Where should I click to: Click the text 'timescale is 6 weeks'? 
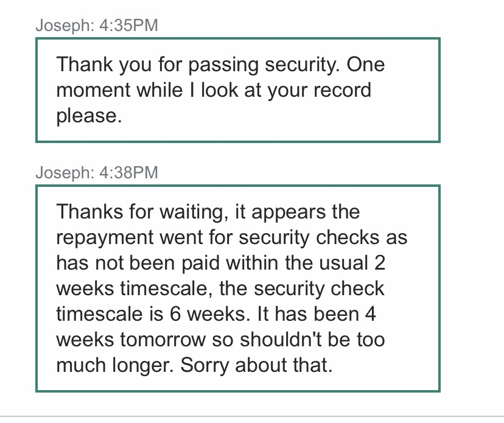click(x=153, y=314)
